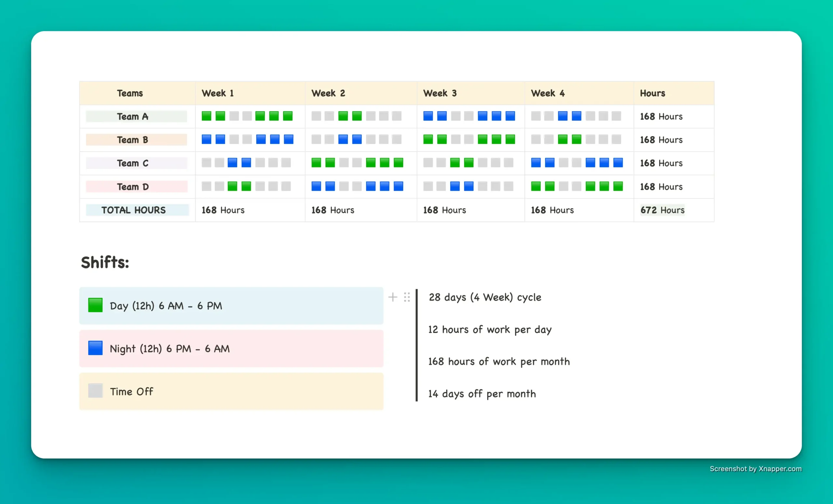
Task: Click the six-dot drag handle icon
Action: click(x=407, y=297)
